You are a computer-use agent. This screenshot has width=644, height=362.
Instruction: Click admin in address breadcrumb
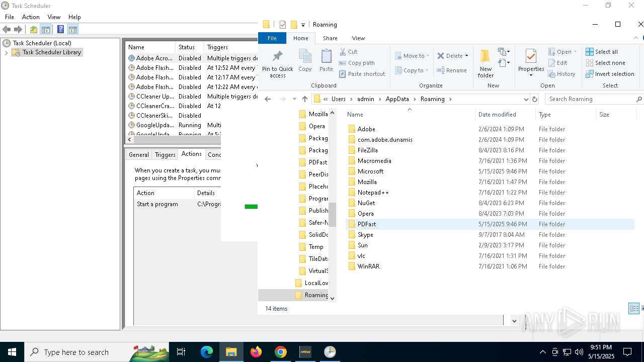coord(366,99)
